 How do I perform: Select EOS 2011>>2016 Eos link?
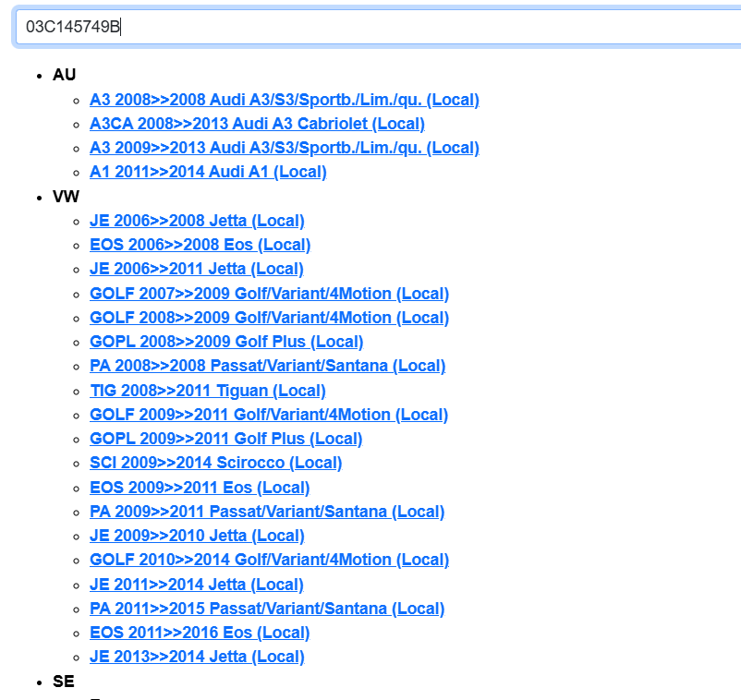coord(200,633)
